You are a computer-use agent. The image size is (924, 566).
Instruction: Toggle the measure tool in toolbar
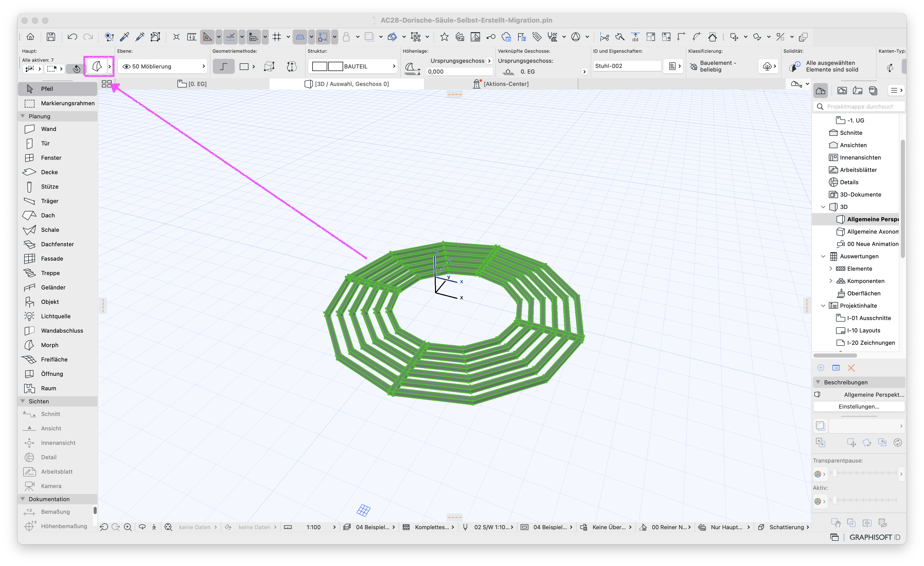pos(192,37)
